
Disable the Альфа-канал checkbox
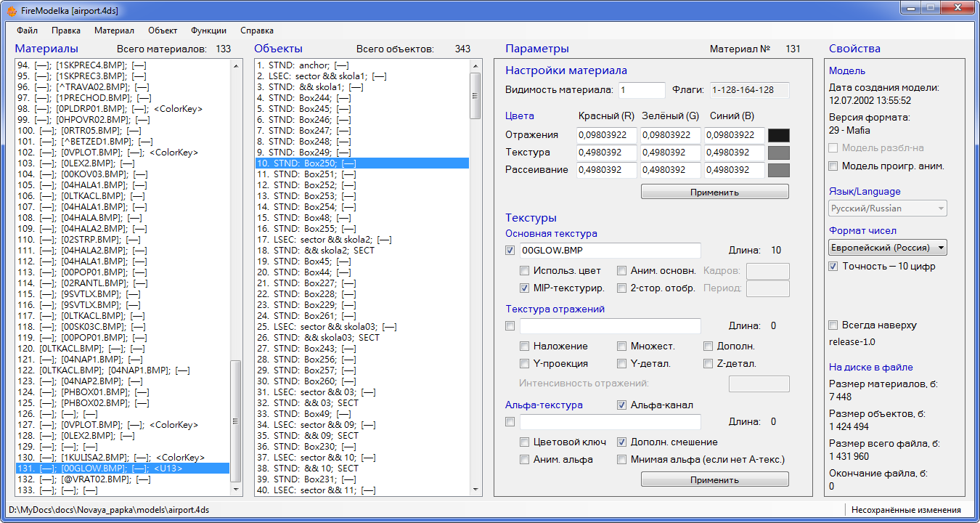(x=622, y=405)
